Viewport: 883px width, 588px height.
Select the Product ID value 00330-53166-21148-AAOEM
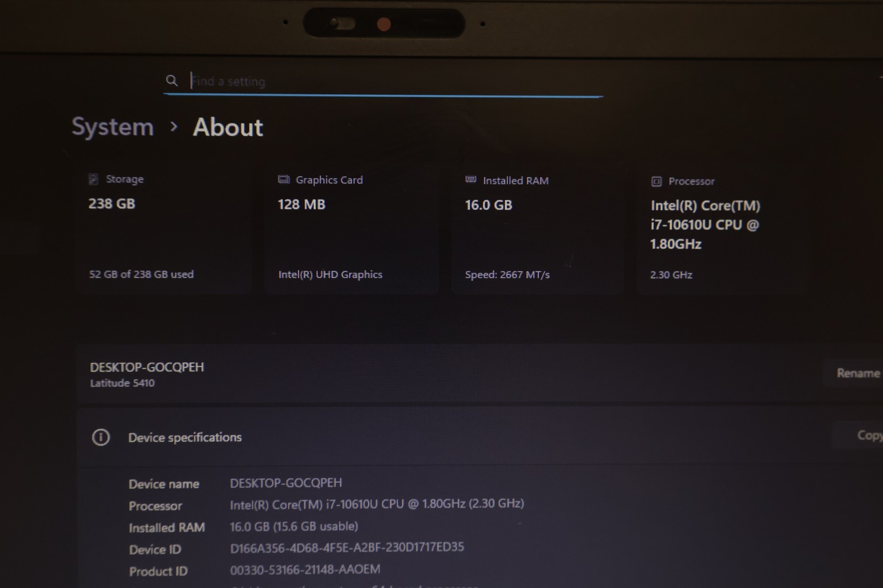click(305, 569)
